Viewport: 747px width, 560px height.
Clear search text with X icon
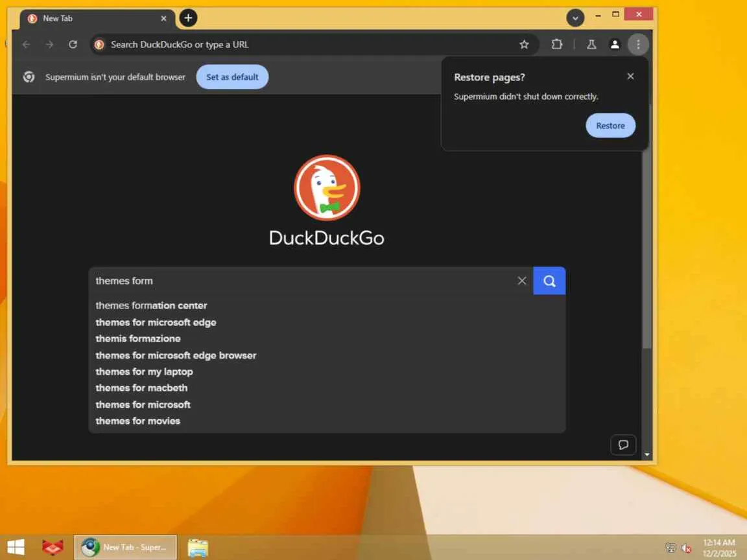click(521, 281)
